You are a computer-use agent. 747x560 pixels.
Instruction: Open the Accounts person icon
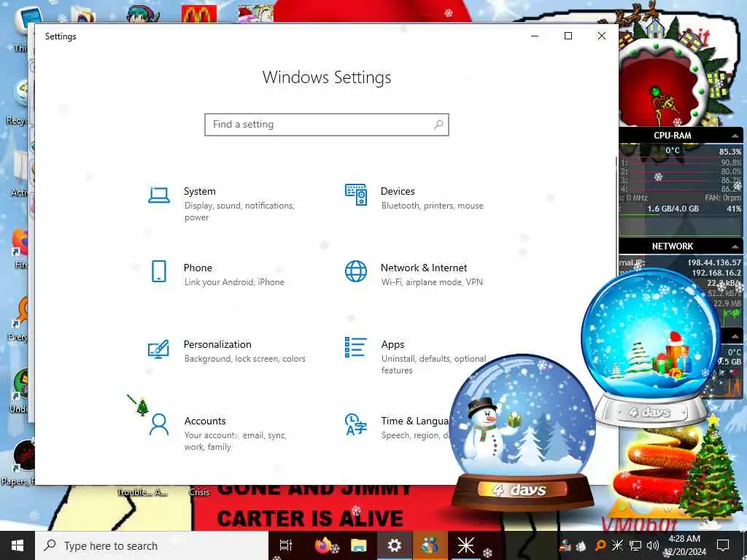tap(158, 425)
